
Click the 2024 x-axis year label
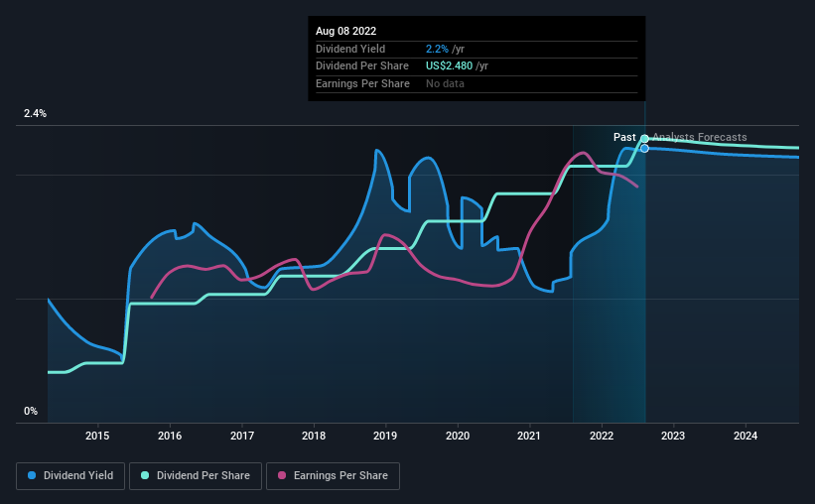(x=746, y=436)
